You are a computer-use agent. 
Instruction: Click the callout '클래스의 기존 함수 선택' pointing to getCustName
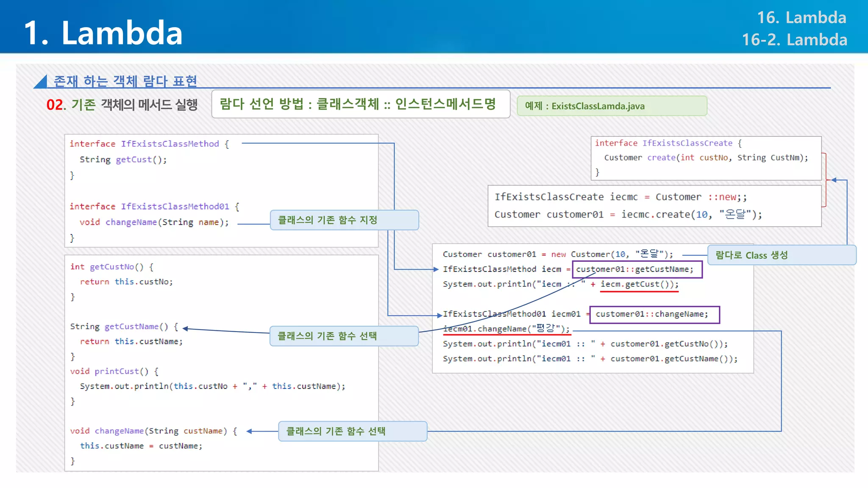click(x=344, y=336)
